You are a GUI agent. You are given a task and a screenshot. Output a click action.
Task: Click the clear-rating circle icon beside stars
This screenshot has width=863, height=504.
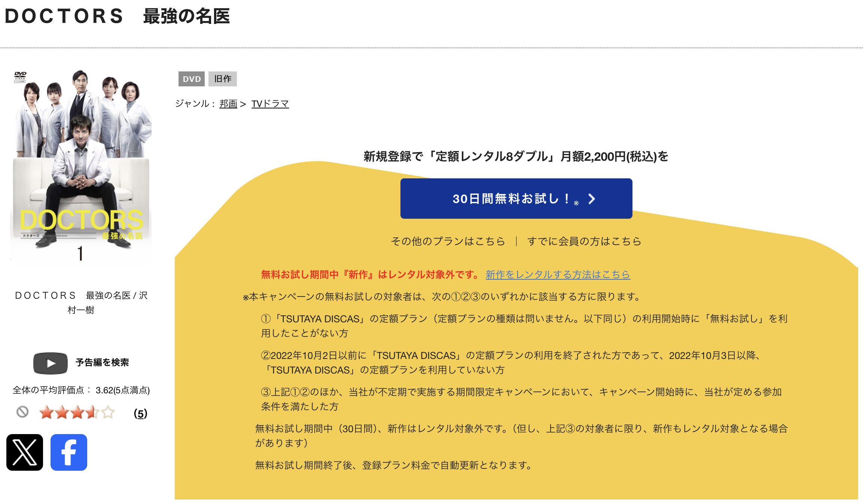[22, 412]
